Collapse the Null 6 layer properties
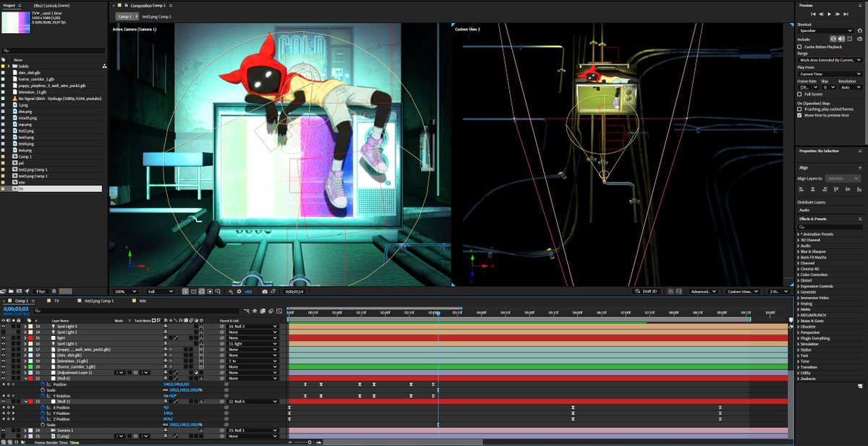Viewport: 868px width, 446px height. click(x=25, y=379)
